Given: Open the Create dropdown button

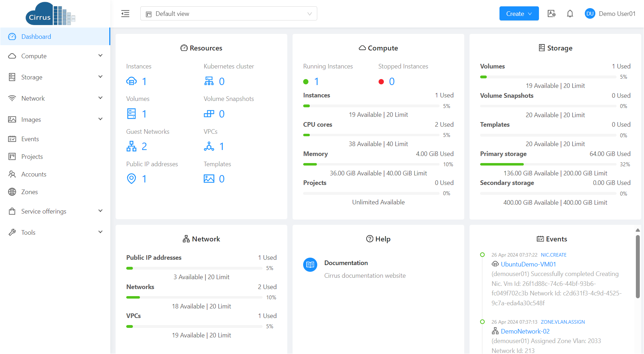Looking at the screenshot, I should click(x=519, y=14).
